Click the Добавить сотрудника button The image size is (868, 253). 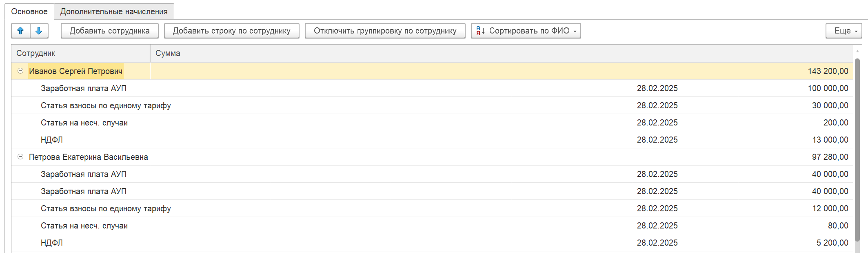(x=110, y=31)
